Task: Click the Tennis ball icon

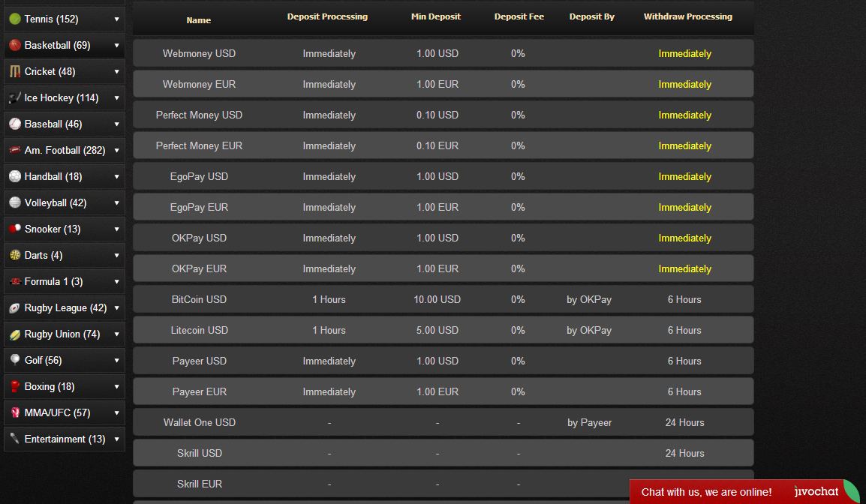Action: point(15,19)
